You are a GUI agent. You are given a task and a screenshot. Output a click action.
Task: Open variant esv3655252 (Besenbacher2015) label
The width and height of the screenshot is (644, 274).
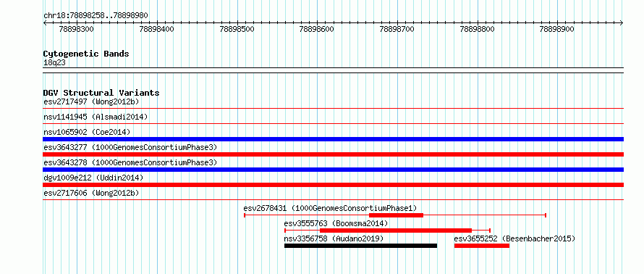pyautogui.click(x=514, y=238)
